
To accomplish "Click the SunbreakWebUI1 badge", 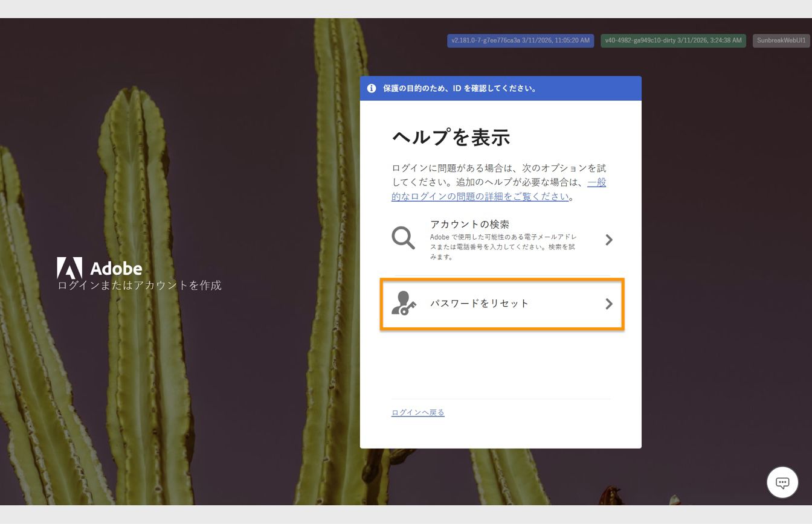I will pos(780,40).
